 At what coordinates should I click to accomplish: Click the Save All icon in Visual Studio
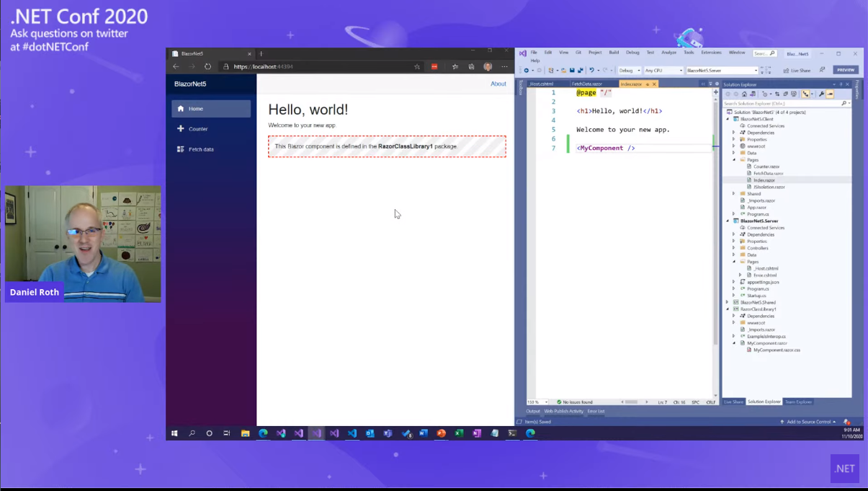pyautogui.click(x=580, y=71)
